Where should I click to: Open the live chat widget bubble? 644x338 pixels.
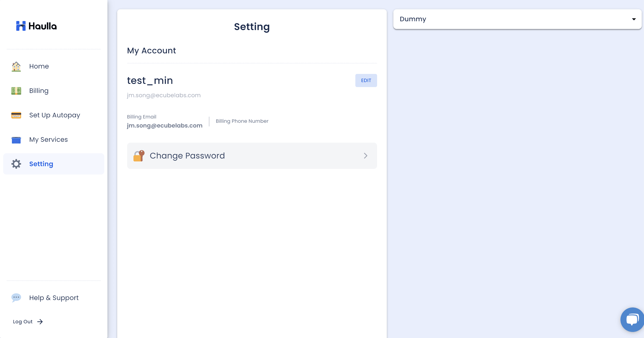click(x=632, y=319)
